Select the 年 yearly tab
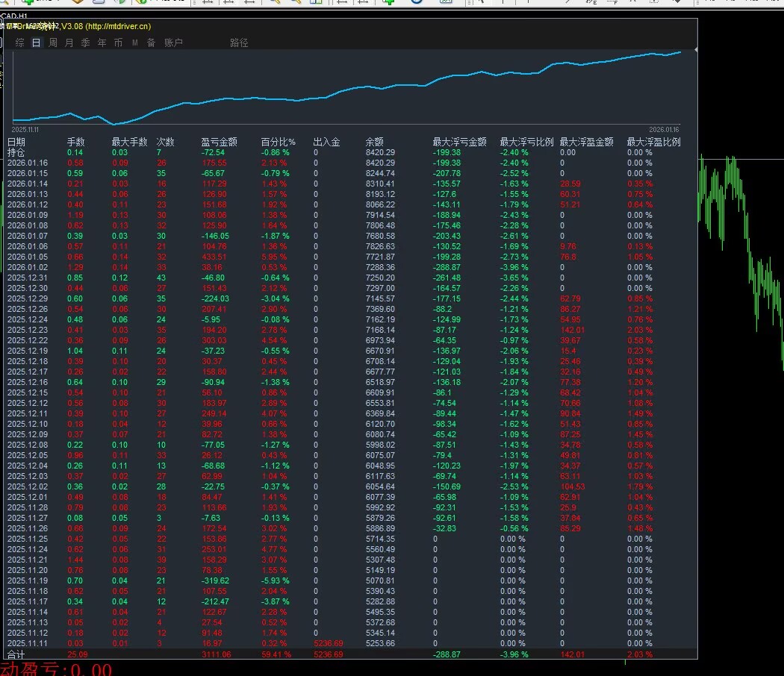This screenshot has width=784, height=676. pyautogui.click(x=102, y=43)
